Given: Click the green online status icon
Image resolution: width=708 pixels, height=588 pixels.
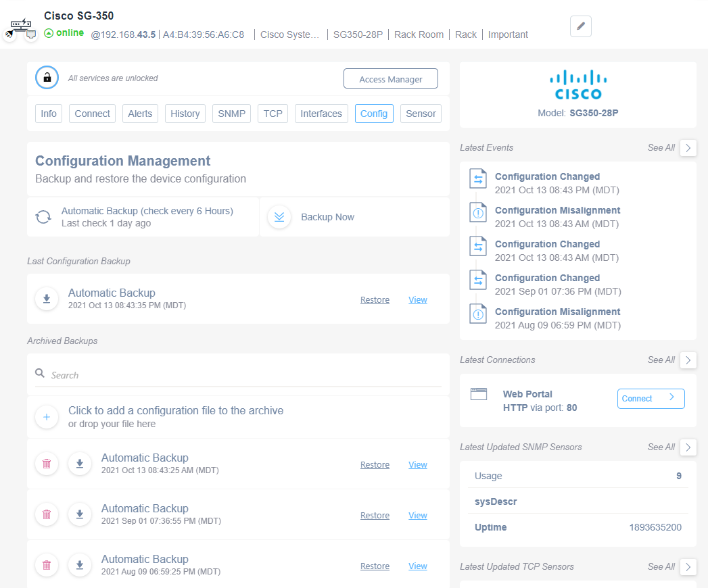Looking at the screenshot, I should pos(49,33).
